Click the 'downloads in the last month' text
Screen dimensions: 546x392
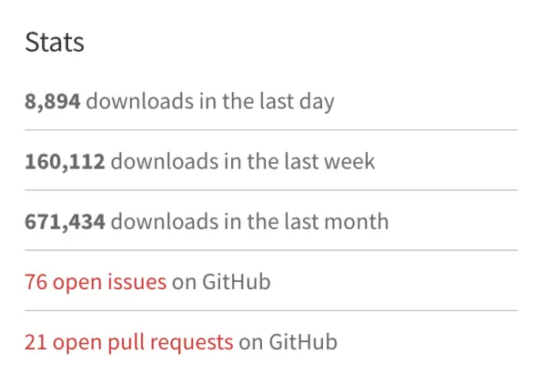pyautogui.click(x=249, y=221)
